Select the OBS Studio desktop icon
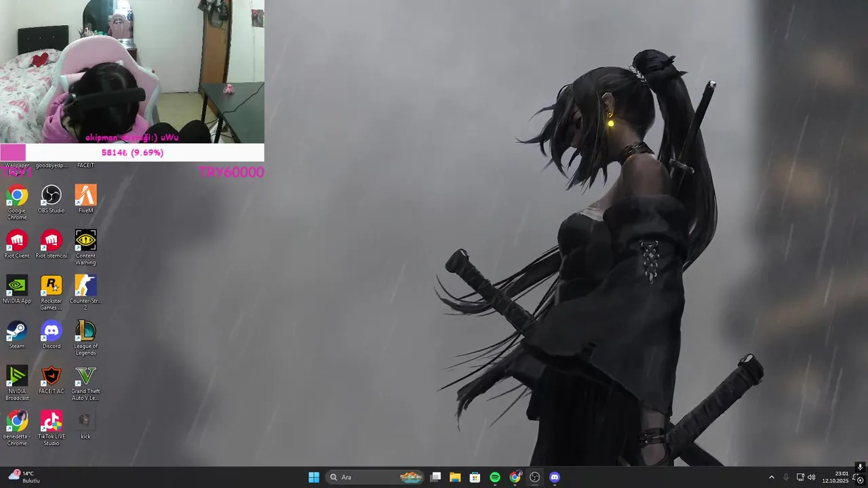868x488 pixels. pos(52,199)
